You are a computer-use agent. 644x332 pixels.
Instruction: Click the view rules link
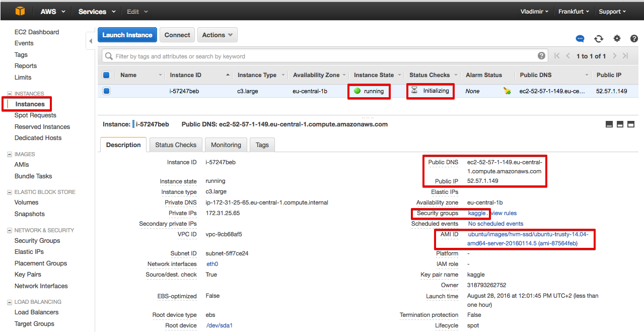coord(504,213)
